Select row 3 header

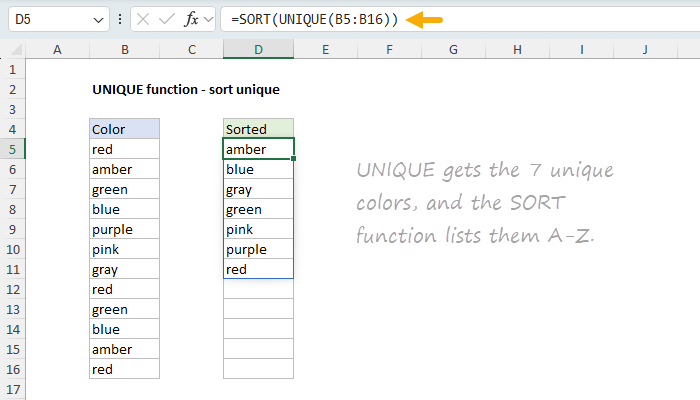pyautogui.click(x=12, y=109)
